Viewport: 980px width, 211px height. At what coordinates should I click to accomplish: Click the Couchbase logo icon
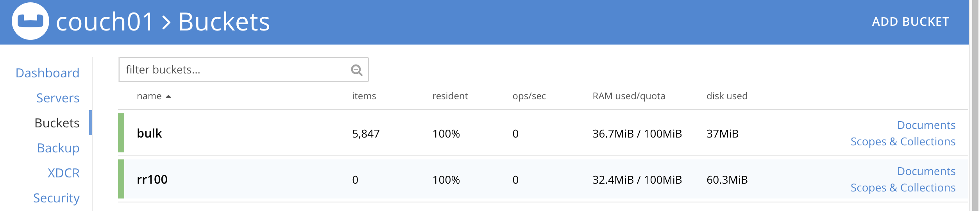(30, 21)
